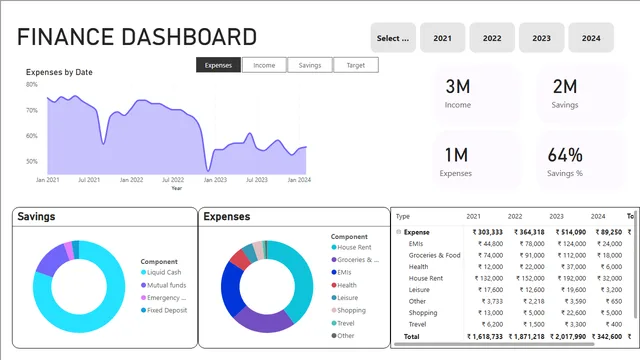
Task: Click the 2022 column header in table
Action: point(515,216)
